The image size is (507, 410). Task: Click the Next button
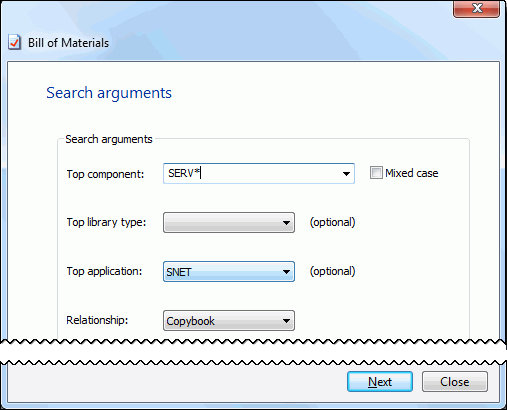click(x=380, y=382)
